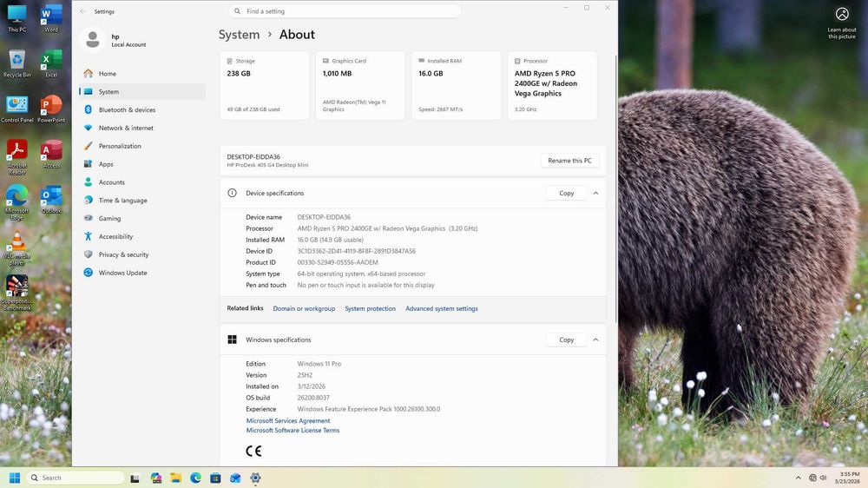Click System in the breadcrumb
Screen dimensions: 868x488
click(x=240, y=35)
